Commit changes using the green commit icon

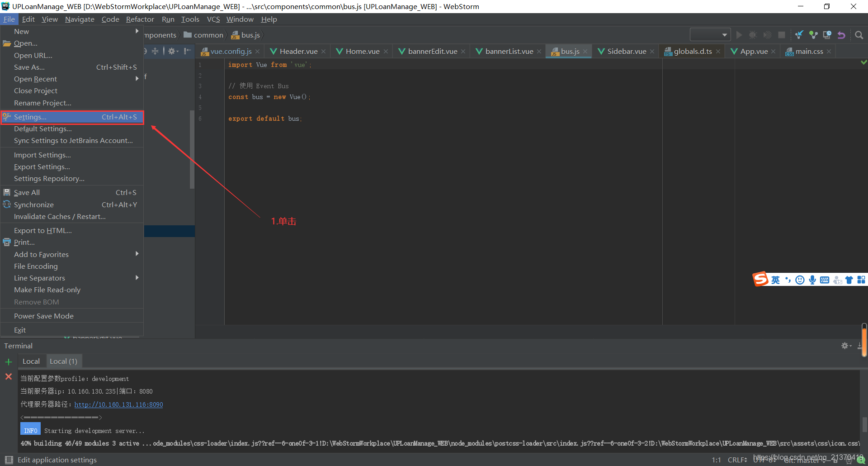[814, 35]
